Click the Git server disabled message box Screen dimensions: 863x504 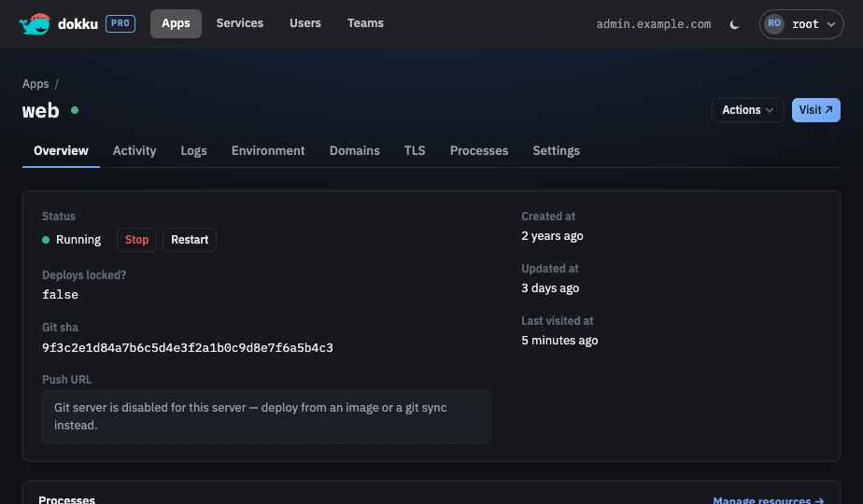click(266, 416)
